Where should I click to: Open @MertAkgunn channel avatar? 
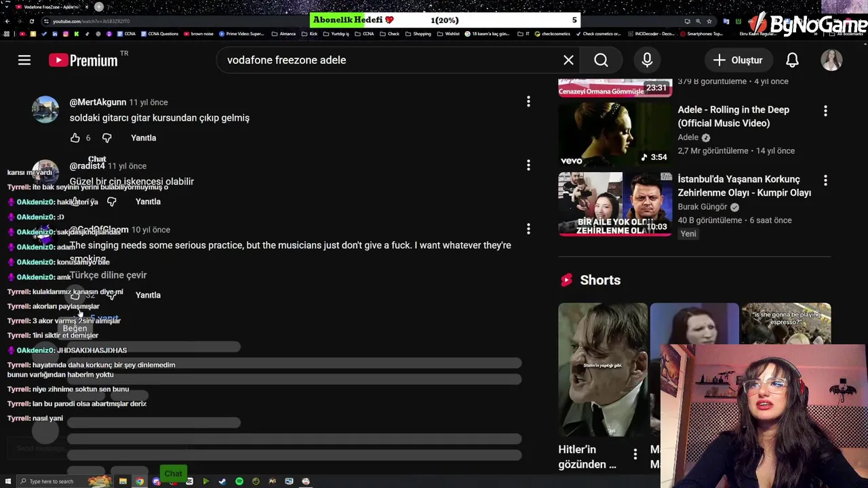point(45,109)
